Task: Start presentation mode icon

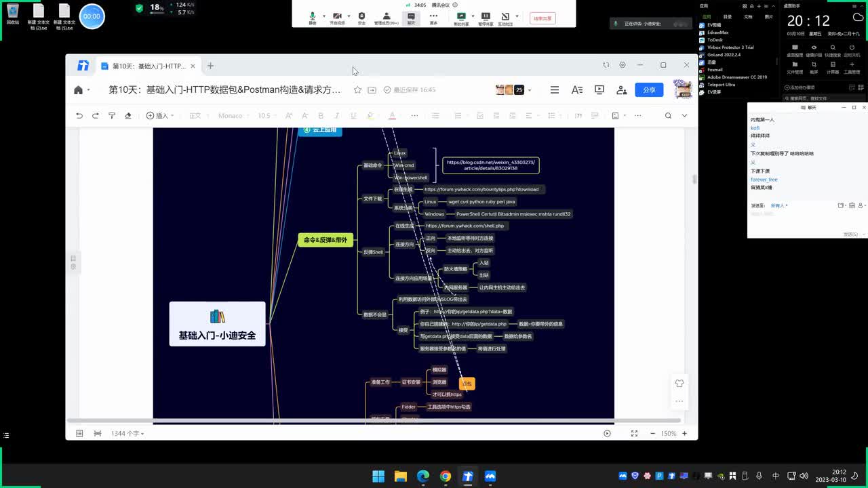Action: [599, 89]
